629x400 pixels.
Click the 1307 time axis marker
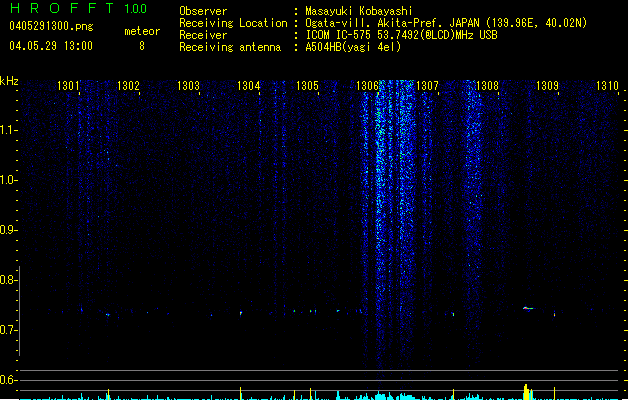pyautogui.click(x=427, y=86)
